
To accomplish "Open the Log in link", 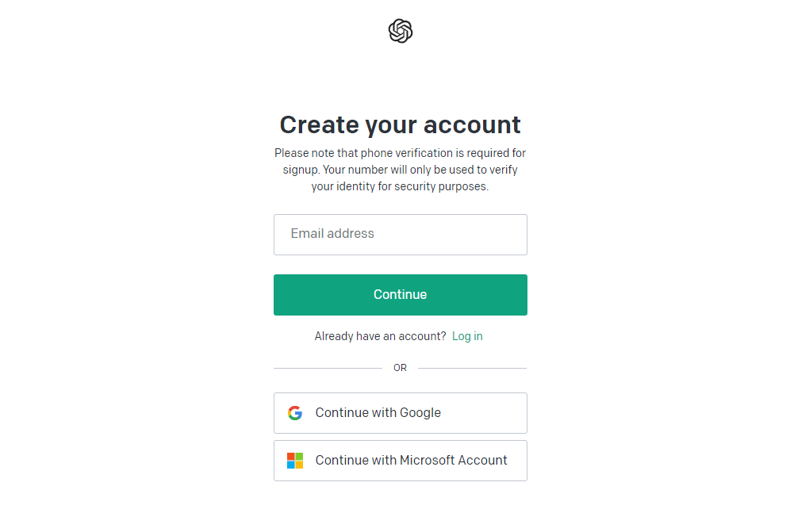I will pos(466,336).
